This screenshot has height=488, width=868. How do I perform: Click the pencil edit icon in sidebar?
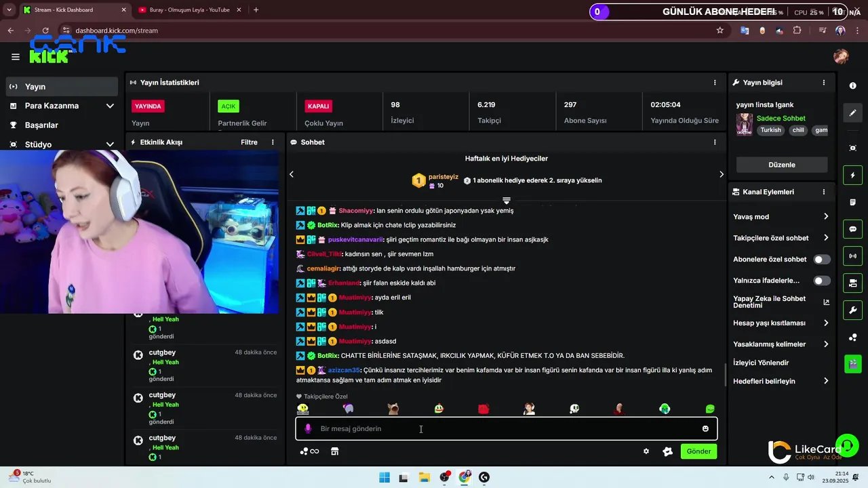[x=853, y=113]
